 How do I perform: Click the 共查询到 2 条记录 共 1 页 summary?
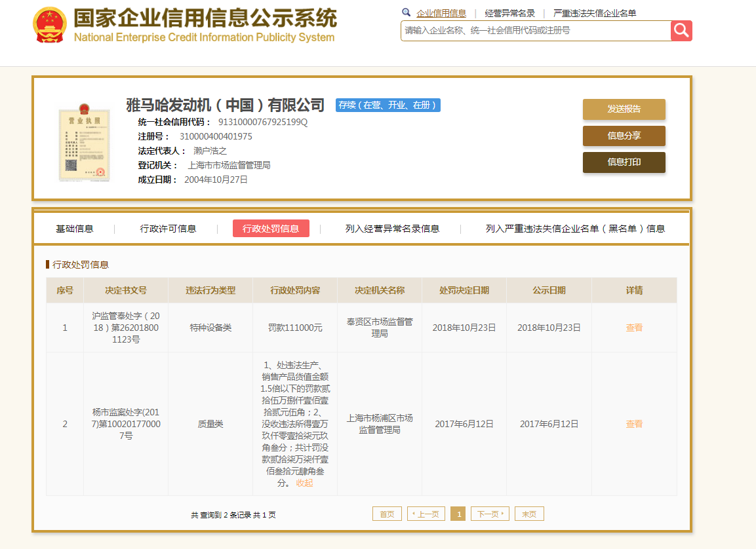(x=233, y=515)
